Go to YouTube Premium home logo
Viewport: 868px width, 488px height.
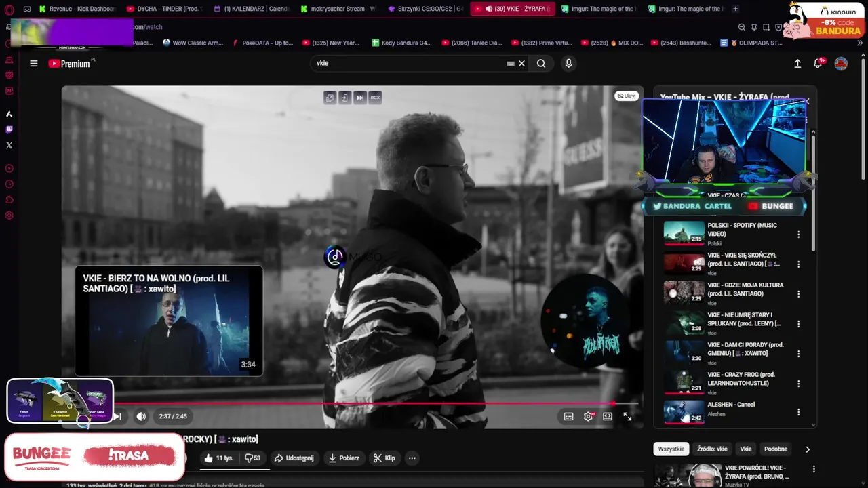coord(69,63)
